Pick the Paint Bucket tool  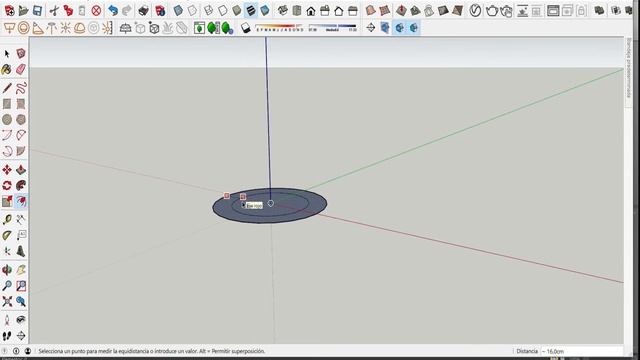[x=7, y=69]
